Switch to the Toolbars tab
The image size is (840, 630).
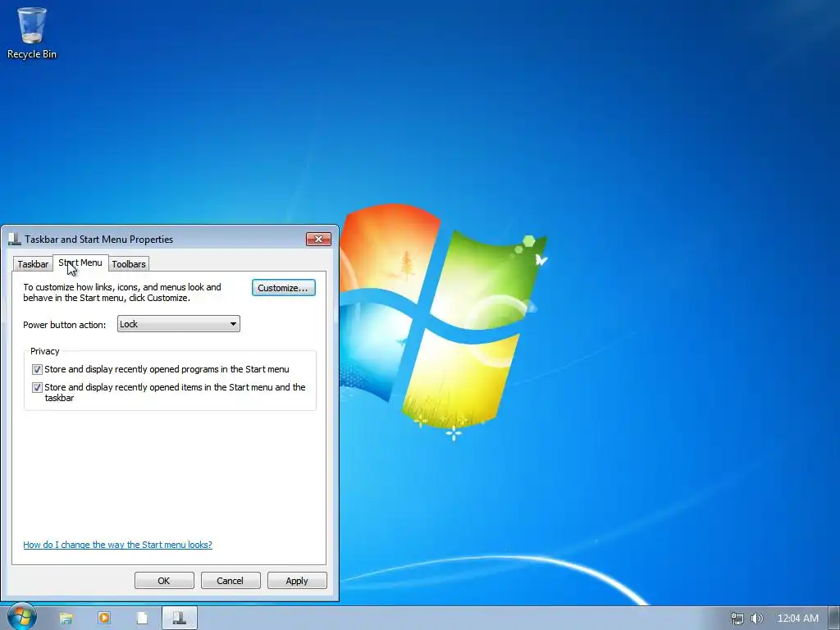[x=129, y=264]
